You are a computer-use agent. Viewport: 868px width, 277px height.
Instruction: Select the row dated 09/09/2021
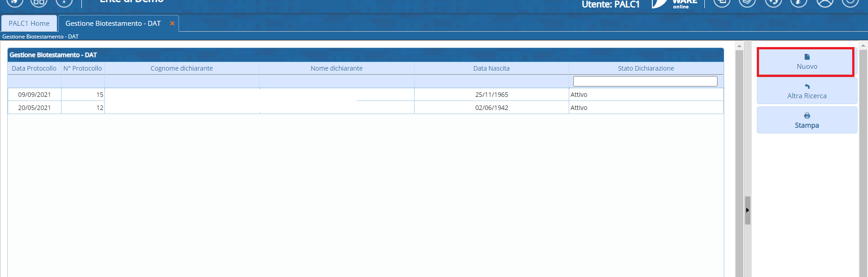pyautogui.click(x=366, y=95)
